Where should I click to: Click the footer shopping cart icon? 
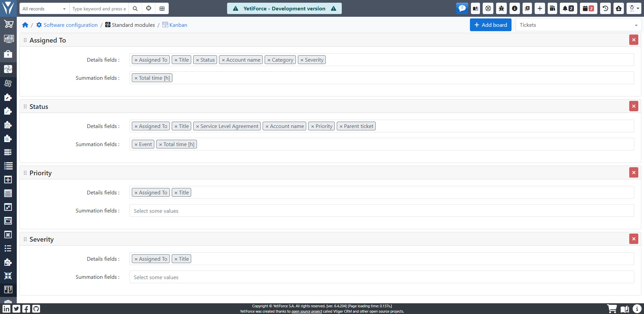[x=612, y=309]
